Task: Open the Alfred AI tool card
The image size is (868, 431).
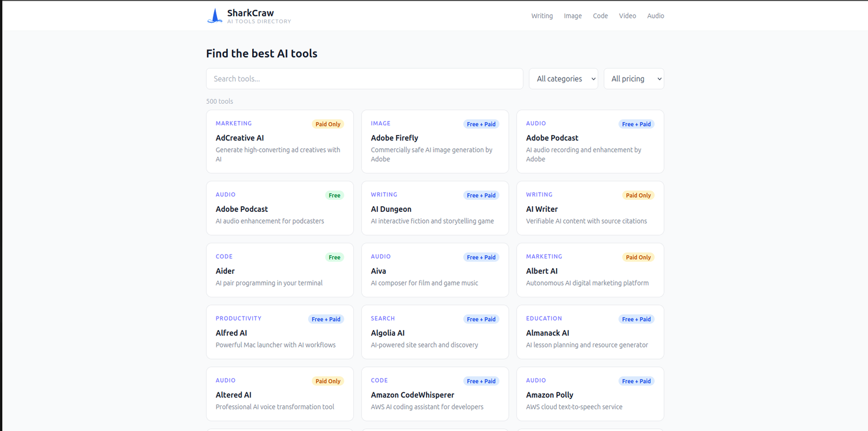Action: pos(280,332)
